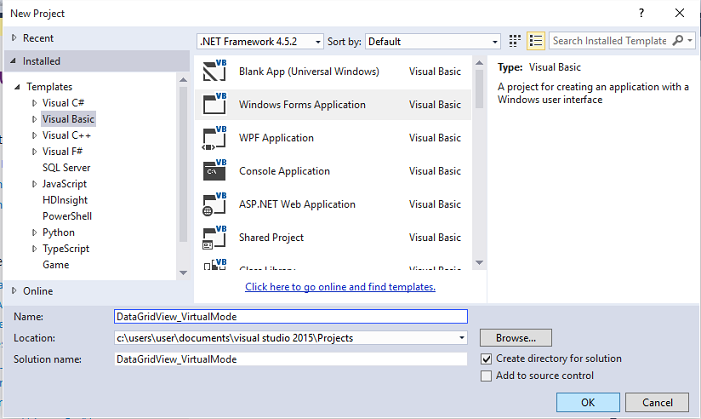The image size is (701, 419).
Task: Open the search options dropdown arrow
Action: (x=690, y=41)
